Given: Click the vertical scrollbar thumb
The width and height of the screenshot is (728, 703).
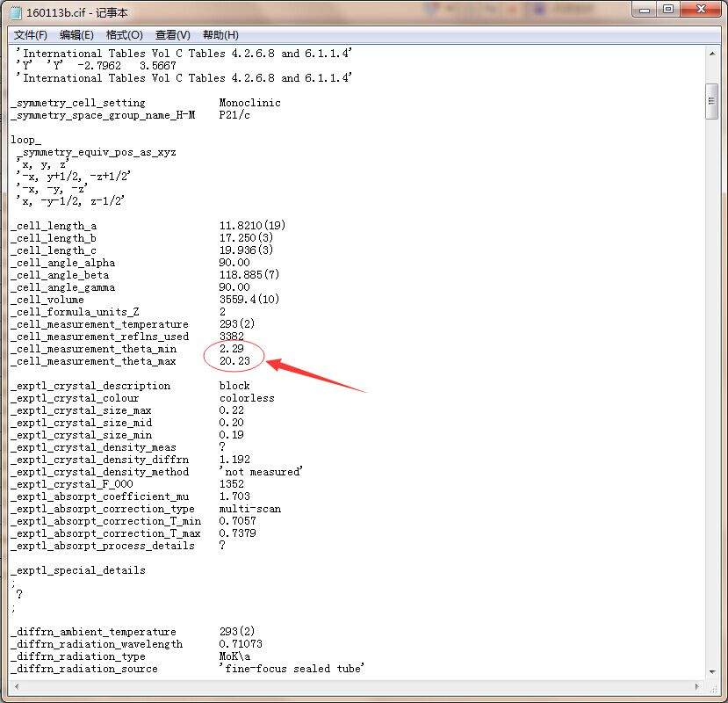Looking at the screenshot, I should [711, 101].
